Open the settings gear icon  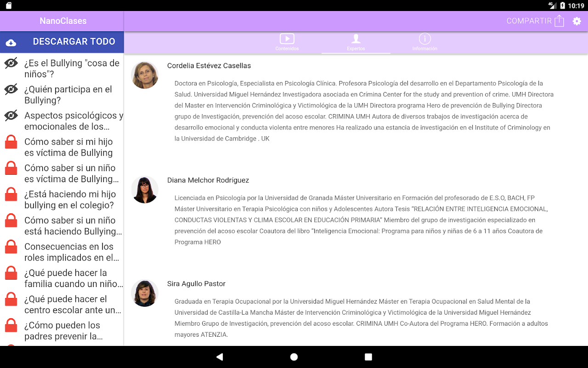(x=577, y=21)
